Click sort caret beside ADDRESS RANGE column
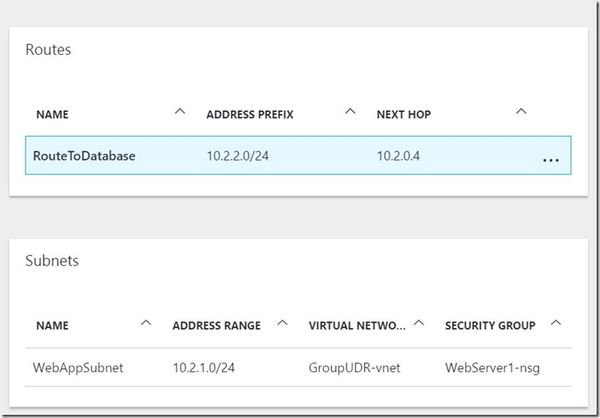The height and width of the screenshot is (418, 600). pos(283,322)
